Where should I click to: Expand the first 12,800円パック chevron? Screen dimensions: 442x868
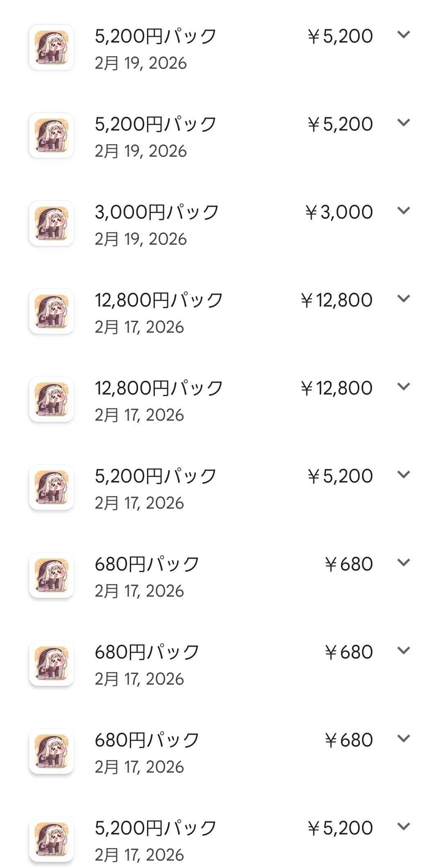tap(403, 299)
